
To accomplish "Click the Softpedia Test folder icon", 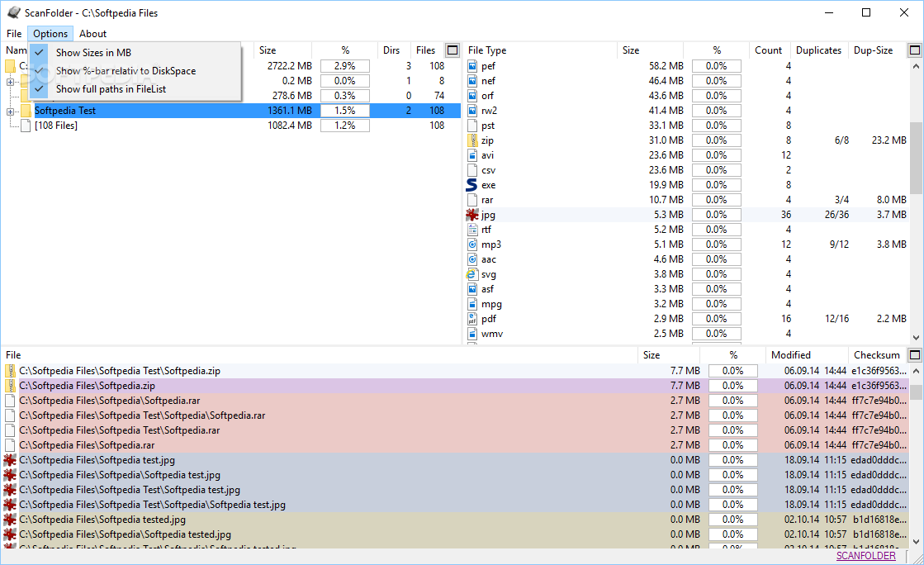I will point(26,111).
